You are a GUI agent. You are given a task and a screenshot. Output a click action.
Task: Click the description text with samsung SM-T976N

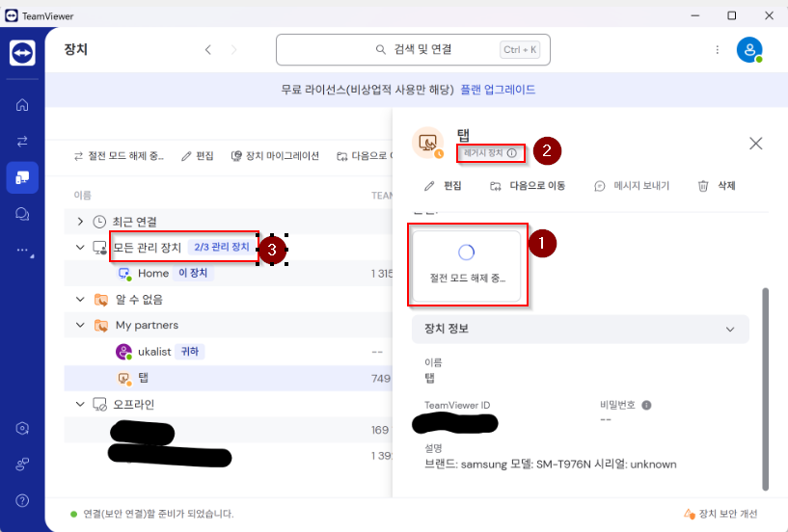point(551,465)
